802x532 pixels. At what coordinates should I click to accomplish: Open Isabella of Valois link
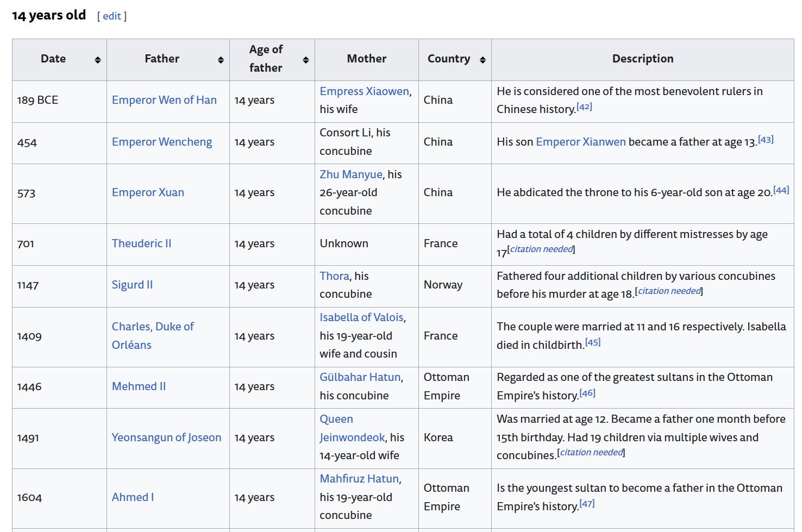click(x=361, y=317)
